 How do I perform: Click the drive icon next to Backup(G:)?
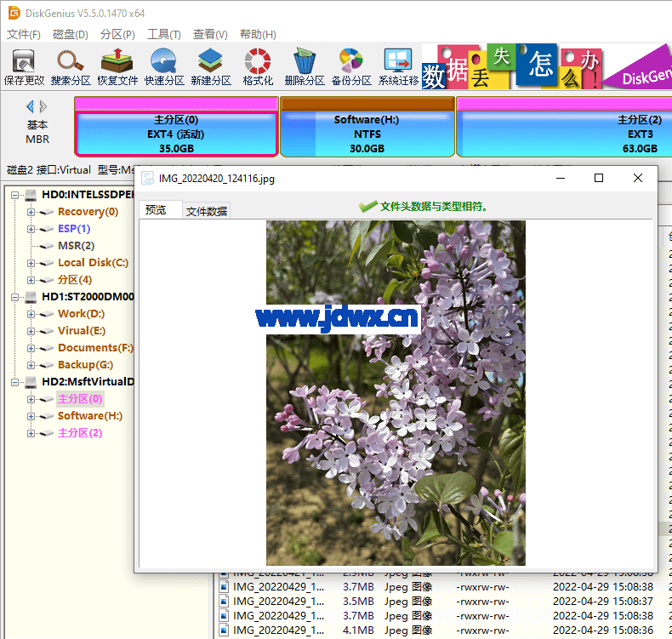point(46,365)
